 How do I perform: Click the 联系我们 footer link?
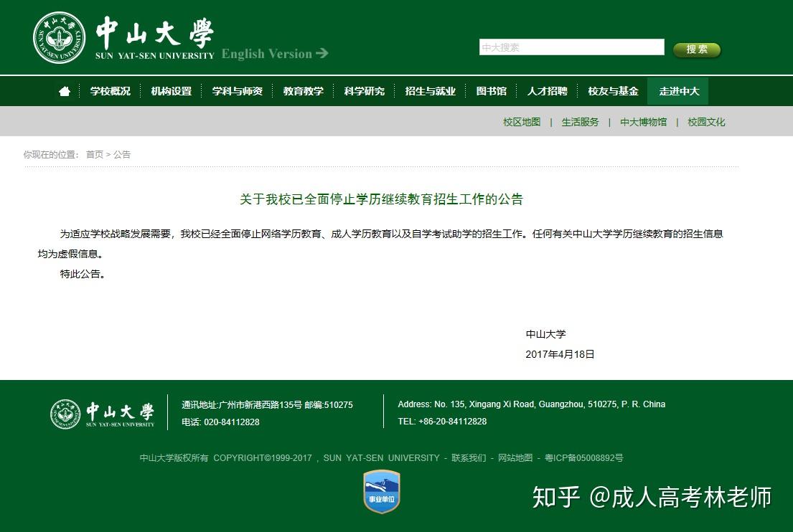pos(469,457)
